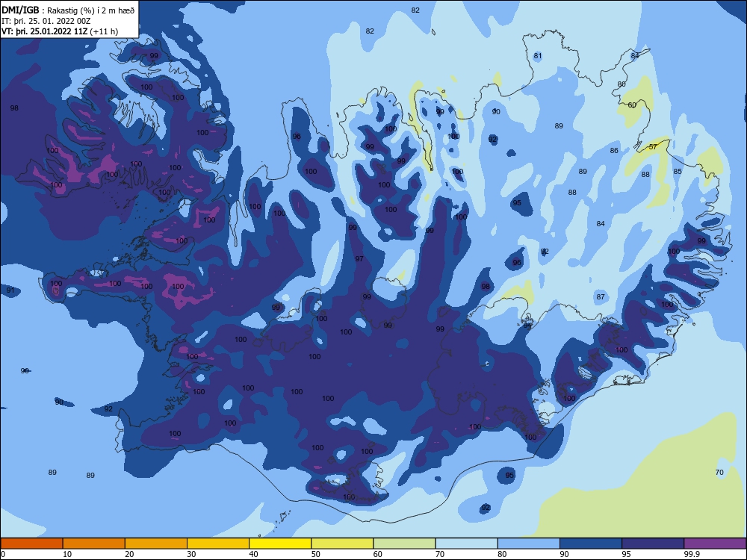Click the '86' humidity value on the map

pyautogui.click(x=614, y=151)
